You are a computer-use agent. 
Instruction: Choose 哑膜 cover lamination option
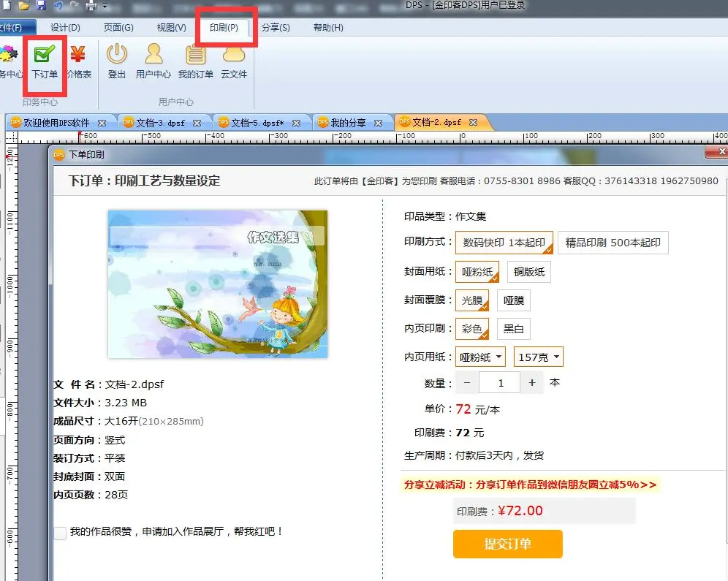[x=513, y=300]
